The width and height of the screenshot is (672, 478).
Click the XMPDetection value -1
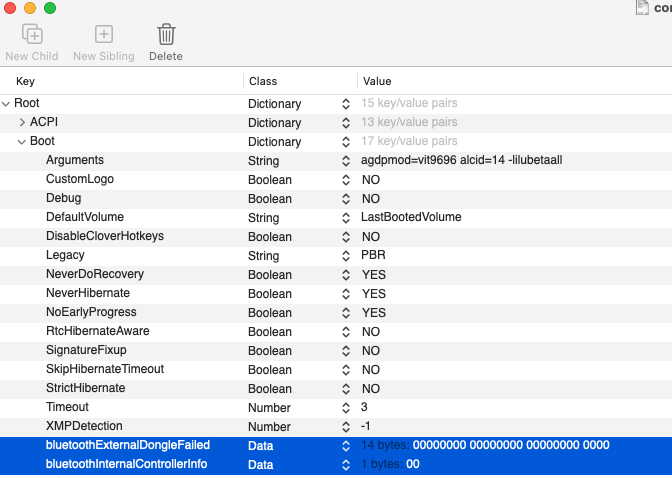click(365, 426)
